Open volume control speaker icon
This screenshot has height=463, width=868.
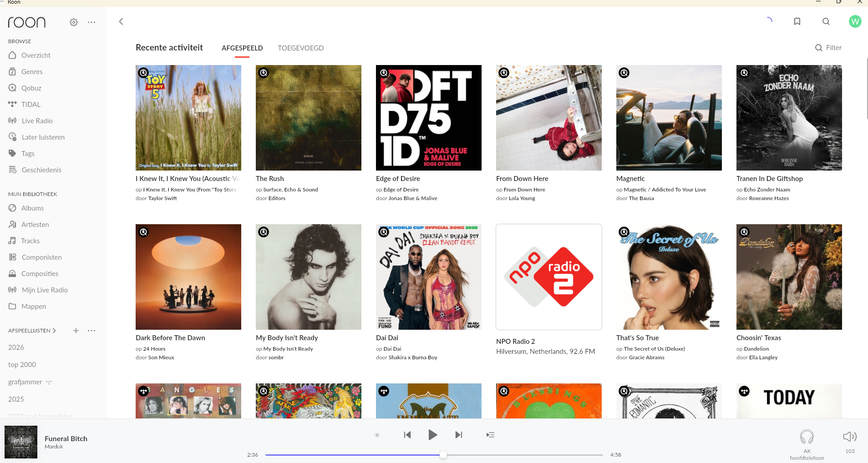click(850, 437)
